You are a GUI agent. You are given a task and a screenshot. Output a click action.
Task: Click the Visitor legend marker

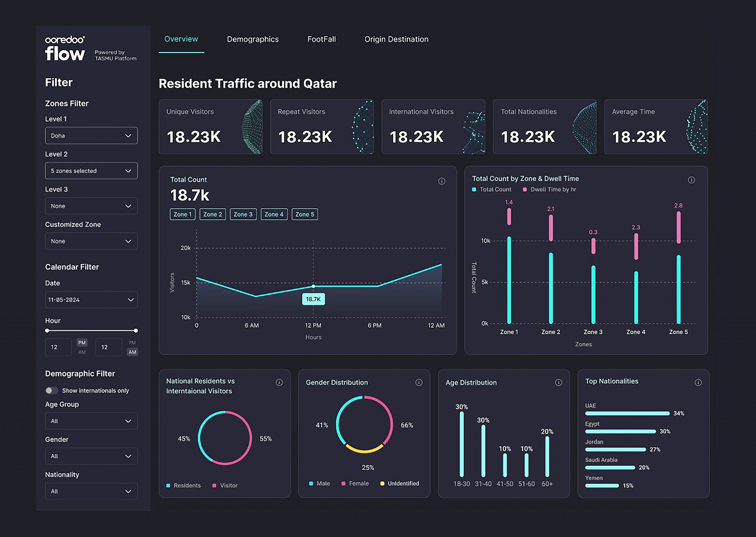click(x=214, y=485)
